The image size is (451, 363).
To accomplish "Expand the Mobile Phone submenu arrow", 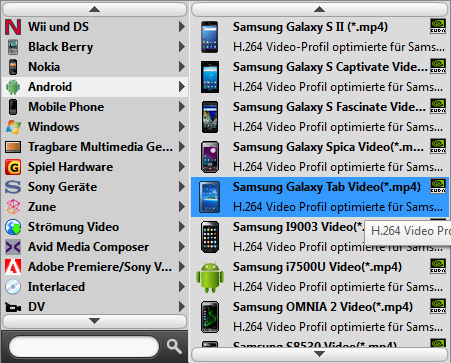I will 181,107.
